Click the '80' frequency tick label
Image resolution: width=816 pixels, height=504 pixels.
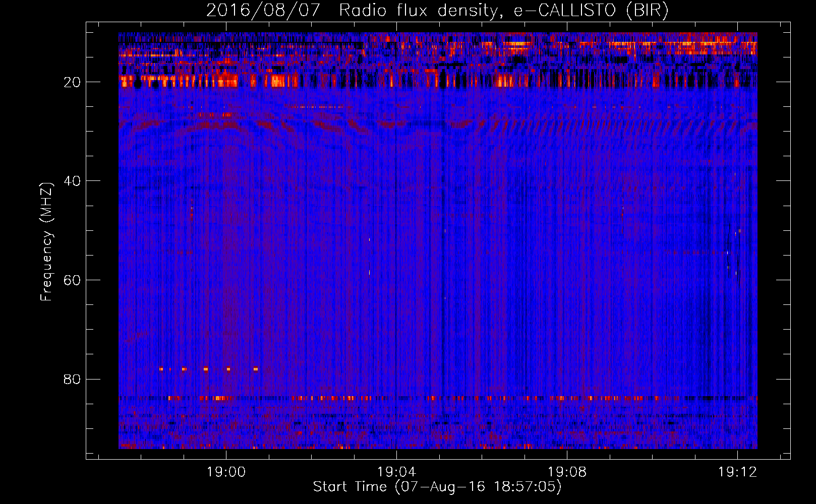point(73,379)
